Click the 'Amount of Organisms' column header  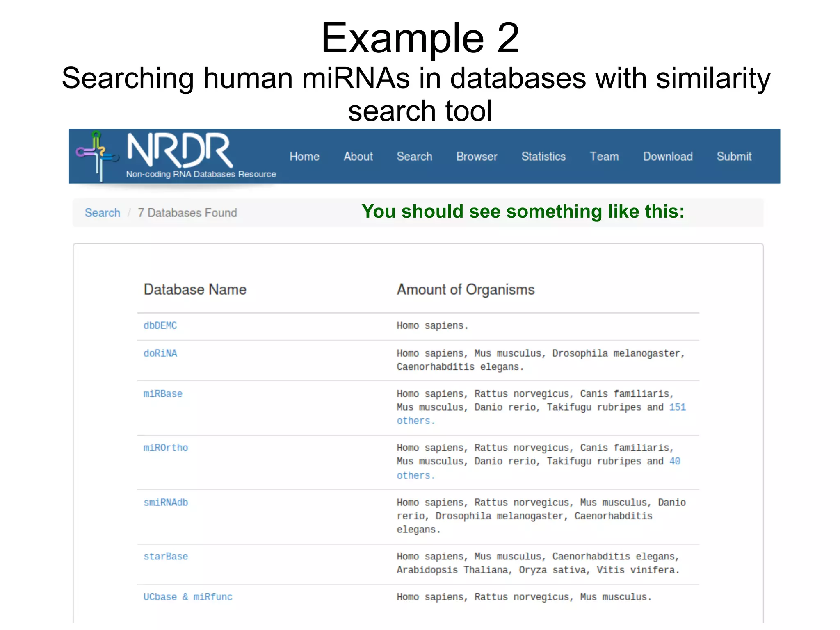[466, 290]
